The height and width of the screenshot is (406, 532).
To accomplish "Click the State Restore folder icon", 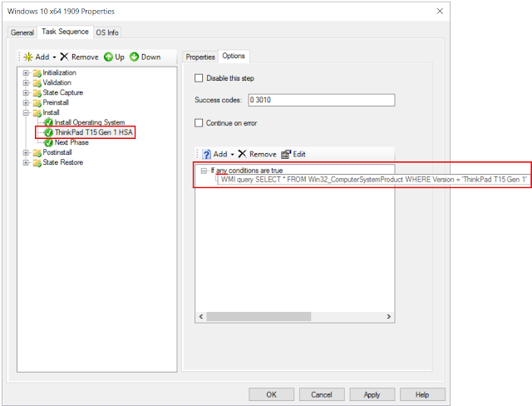I will 37,162.
